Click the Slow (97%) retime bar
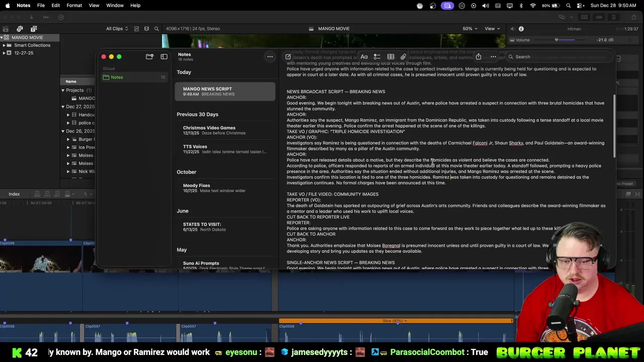The image size is (644, 362). 395,321
